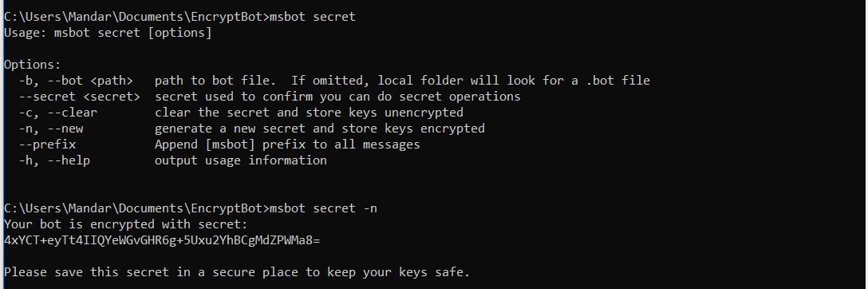Click 'Append [msbot] prefix to all messages'
868x289 pixels.
click(287, 145)
